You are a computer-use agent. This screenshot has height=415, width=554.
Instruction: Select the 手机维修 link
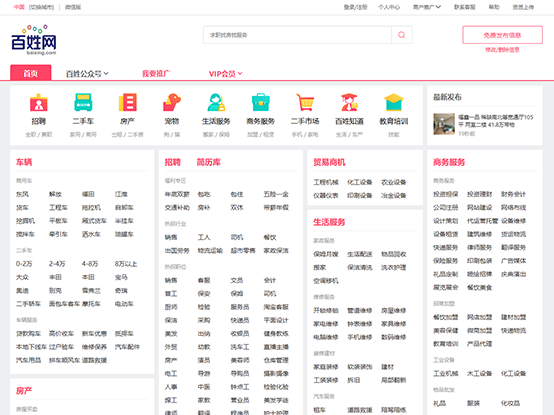tap(360, 337)
